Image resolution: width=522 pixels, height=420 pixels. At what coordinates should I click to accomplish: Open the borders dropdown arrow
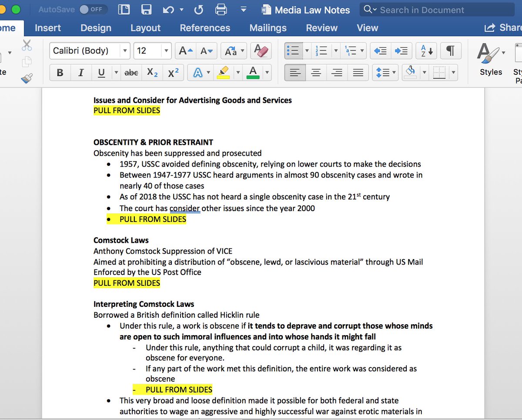[454, 73]
